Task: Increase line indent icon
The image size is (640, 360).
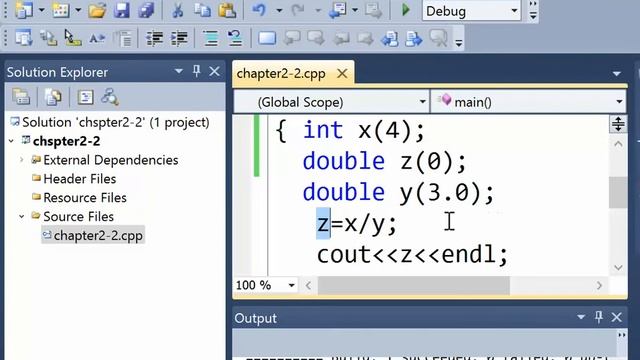Action: pyautogui.click(x=179, y=39)
